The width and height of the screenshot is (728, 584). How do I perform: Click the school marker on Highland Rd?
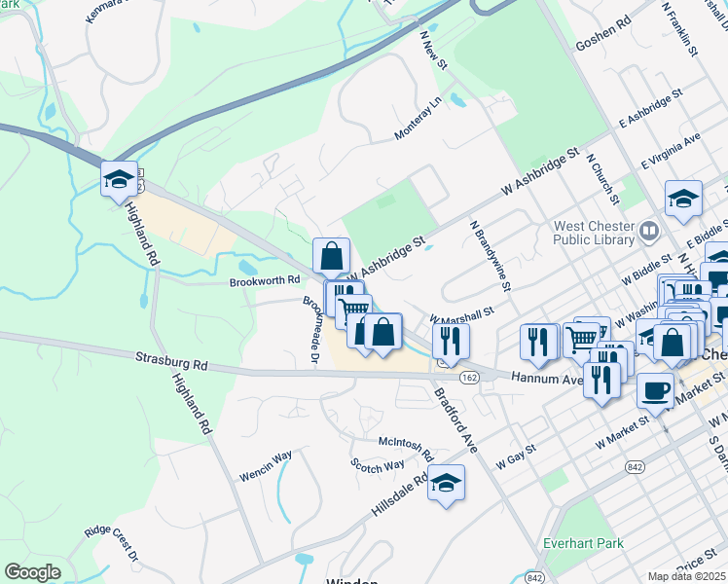[x=119, y=180]
